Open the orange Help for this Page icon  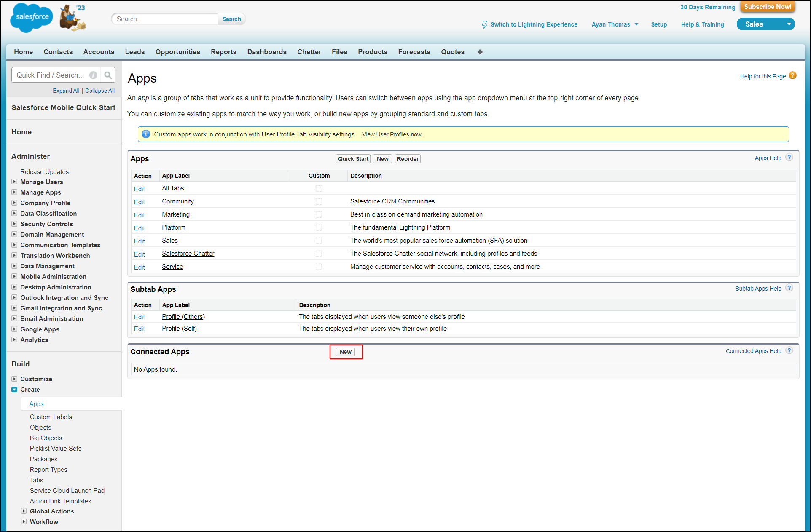coord(792,75)
